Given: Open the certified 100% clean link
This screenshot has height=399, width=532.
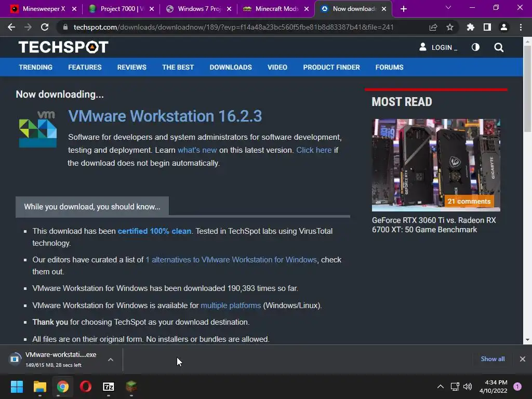Looking at the screenshot, I should click(x=154, y=231).
